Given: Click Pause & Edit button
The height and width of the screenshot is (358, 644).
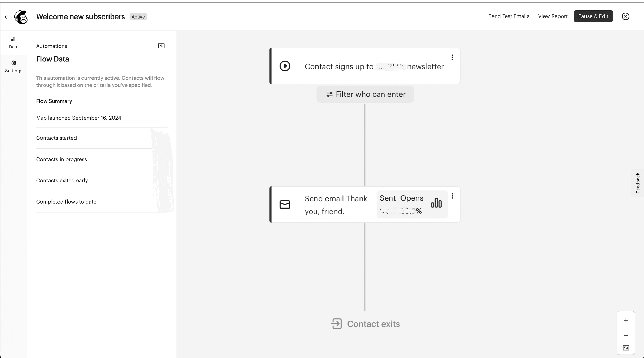Looking at the screenshot, I should pos(593,16).
